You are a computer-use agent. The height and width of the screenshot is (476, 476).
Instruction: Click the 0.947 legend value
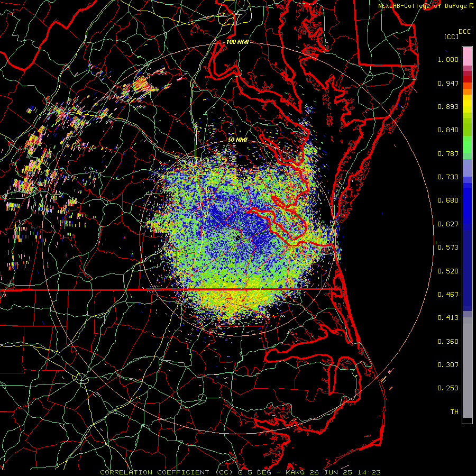(x=448, y=83)
